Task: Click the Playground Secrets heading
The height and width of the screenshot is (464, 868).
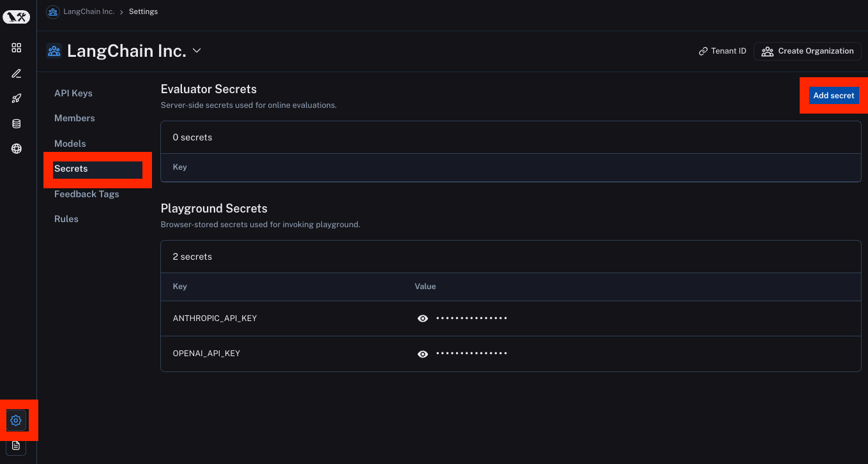Action: click(x=214, y=209)
